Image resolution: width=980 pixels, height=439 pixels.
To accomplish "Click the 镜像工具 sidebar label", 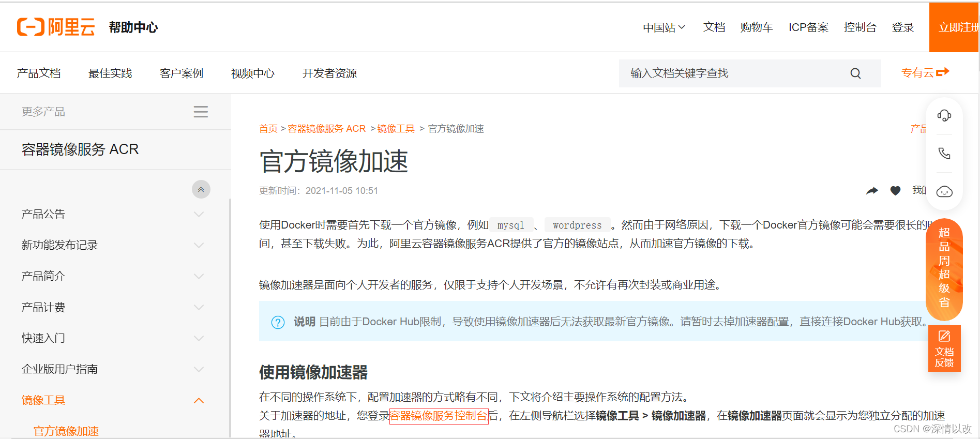I will [43, 400].
